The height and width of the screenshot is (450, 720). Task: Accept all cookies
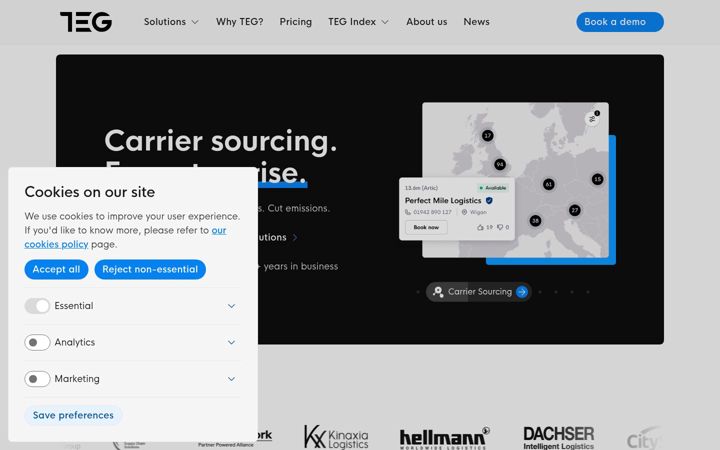click(x=56, y=269)
